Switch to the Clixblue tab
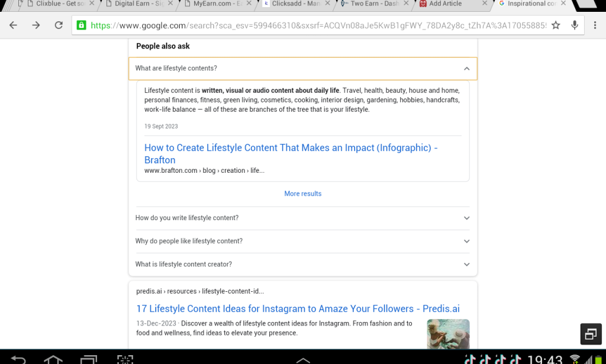This screenshot has height=364, width=606. pos(56,4)
